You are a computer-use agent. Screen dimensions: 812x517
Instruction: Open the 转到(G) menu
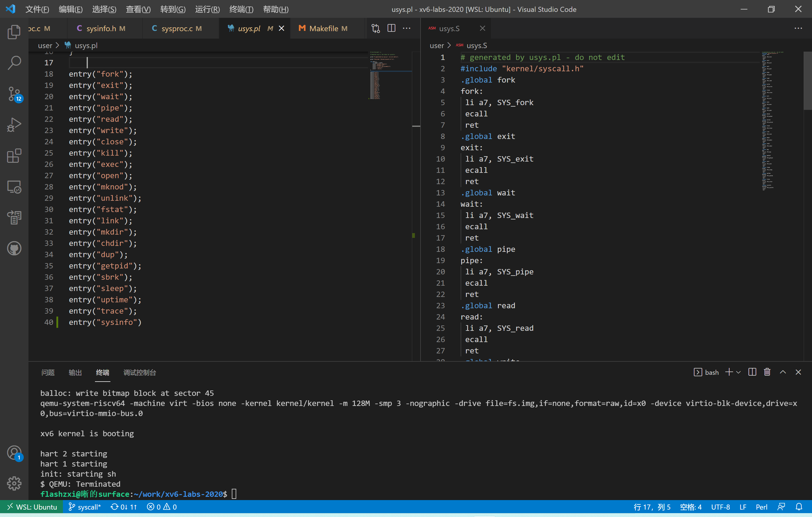(x=173, y=9)
